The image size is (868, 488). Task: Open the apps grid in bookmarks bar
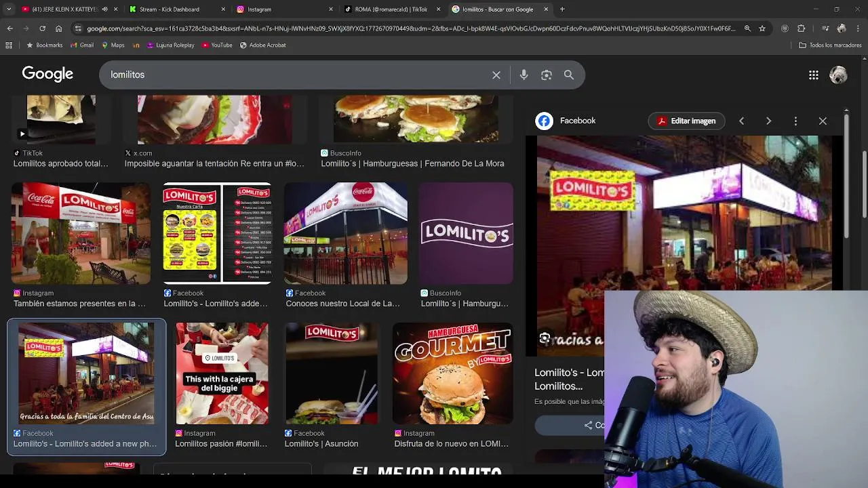9,45
